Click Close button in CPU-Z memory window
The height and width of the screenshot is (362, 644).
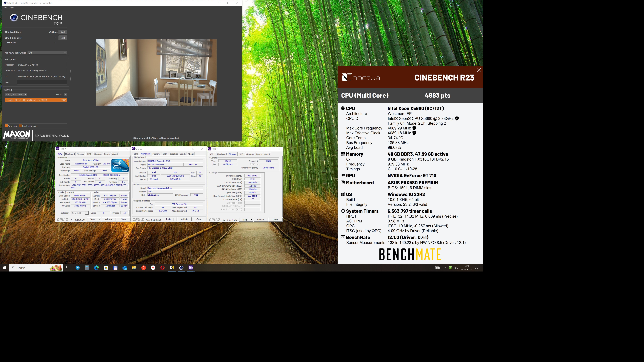coord(275,220)
